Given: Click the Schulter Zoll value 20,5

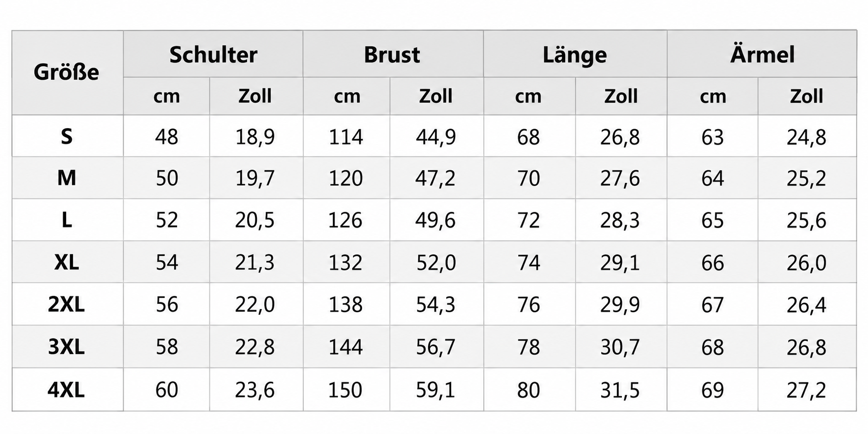Looking at the screenshot, I should coord(255,220).
